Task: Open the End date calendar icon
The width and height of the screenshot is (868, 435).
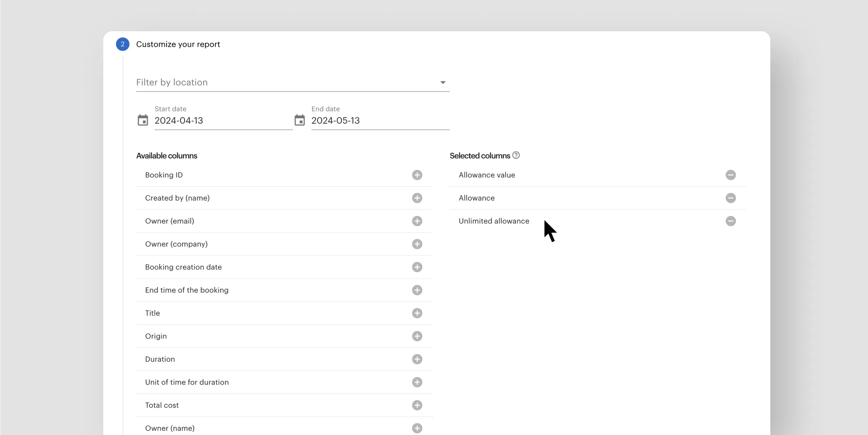Action: pyautogui.click(x=300, y=120)
